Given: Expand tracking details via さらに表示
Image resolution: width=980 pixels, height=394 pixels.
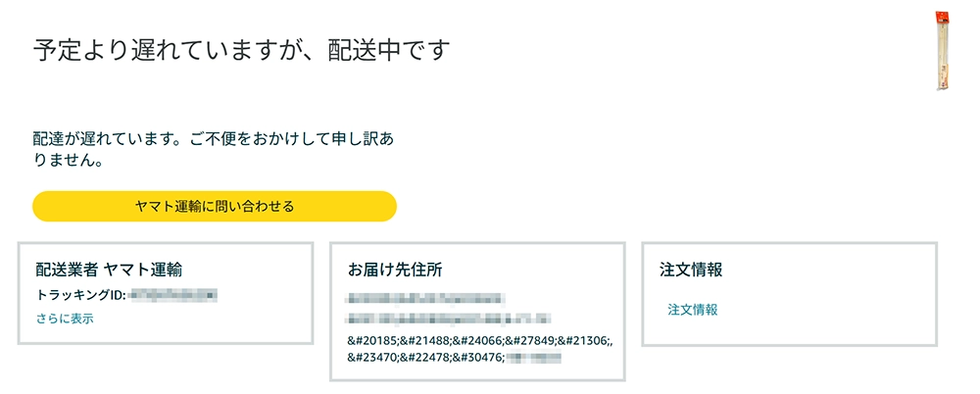Looking at the screenshot, I should point(65,319).
